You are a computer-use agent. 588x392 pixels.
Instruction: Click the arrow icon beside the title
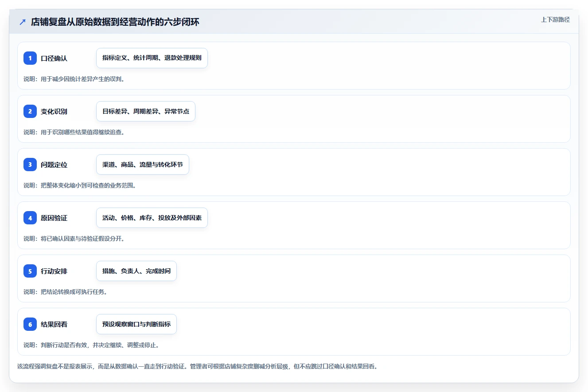tap(23, 22)
